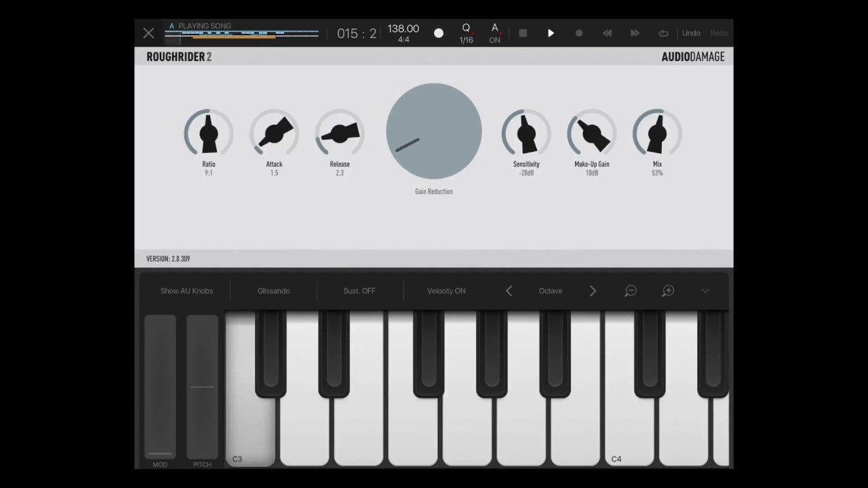Click the Attack value 1.5
868x488 pixels.
click(x=275, y=173)
